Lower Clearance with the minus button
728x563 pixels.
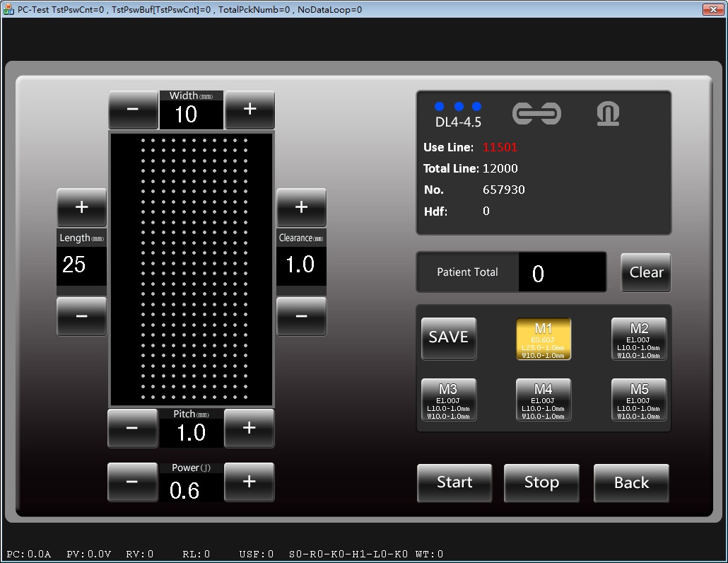(x=301, y=316)
